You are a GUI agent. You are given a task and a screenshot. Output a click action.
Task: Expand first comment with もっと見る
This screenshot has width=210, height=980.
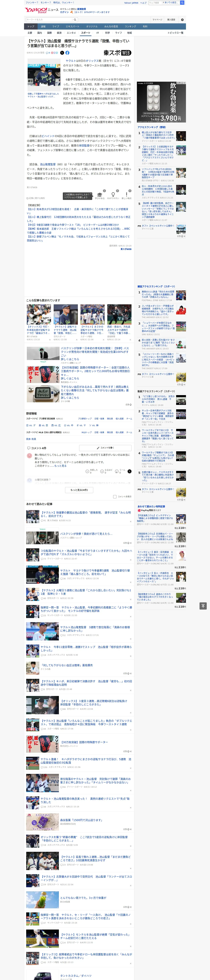click(61, 466)
